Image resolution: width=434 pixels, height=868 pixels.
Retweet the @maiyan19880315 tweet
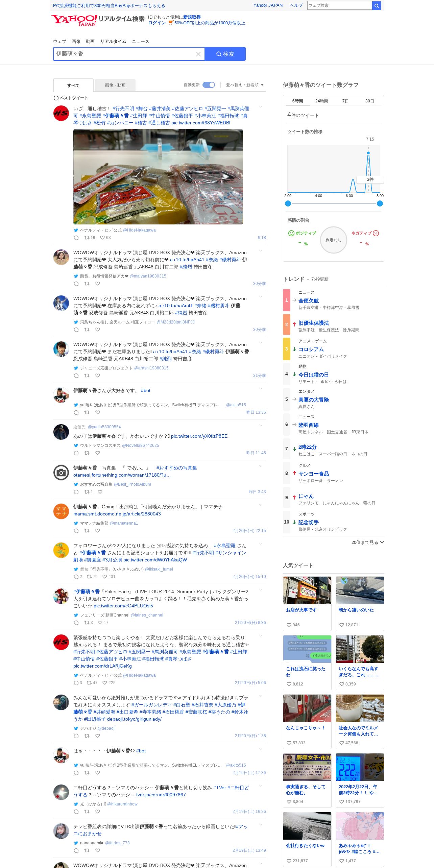87,284
